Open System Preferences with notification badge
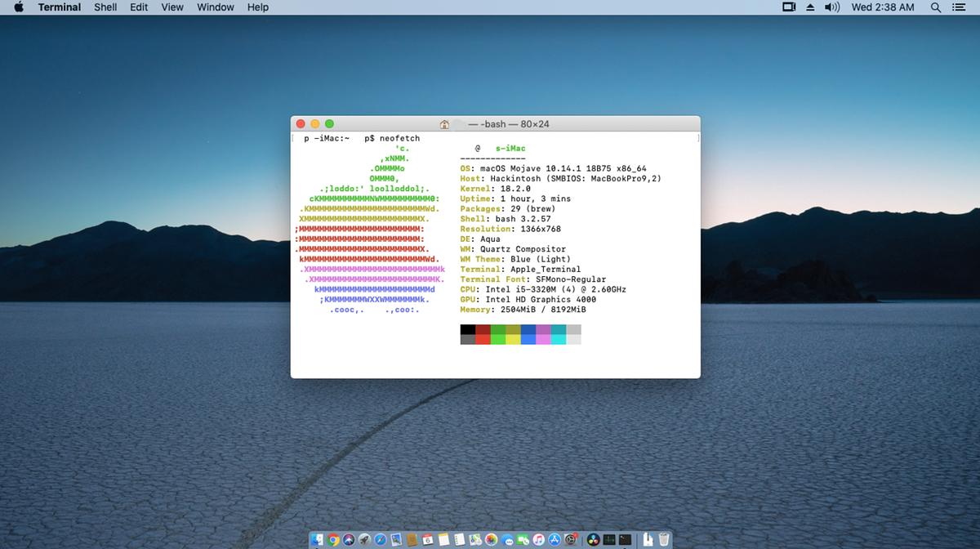Image resolution: width=980 pixels, height=549 pixels. pos(570,539)
